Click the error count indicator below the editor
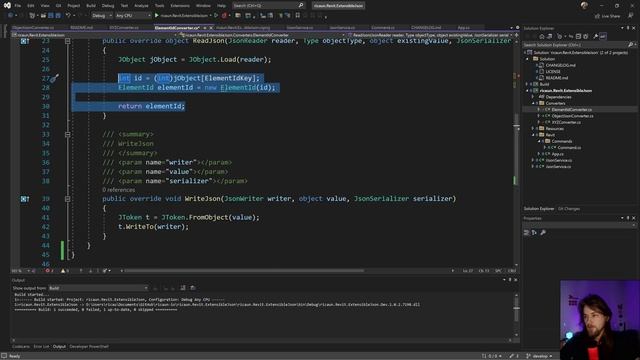Viewport: 640px width, 360px height. tap(49, 271)
